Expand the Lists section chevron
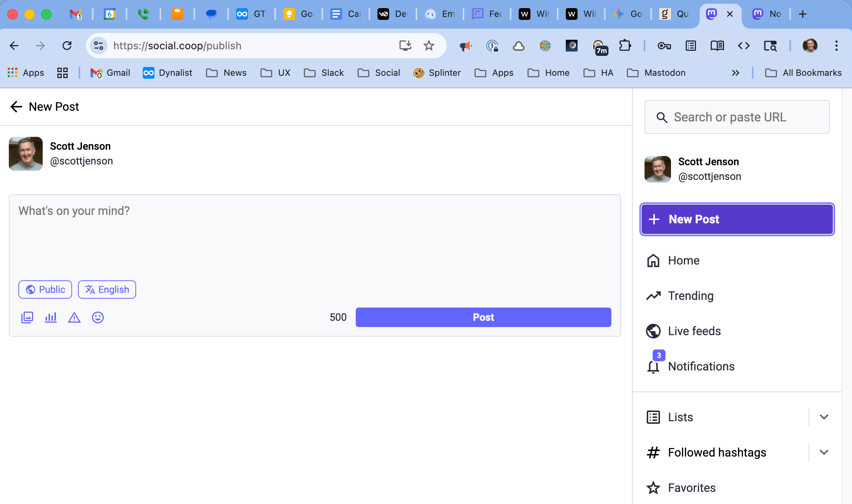 click(x=824, y=417)
